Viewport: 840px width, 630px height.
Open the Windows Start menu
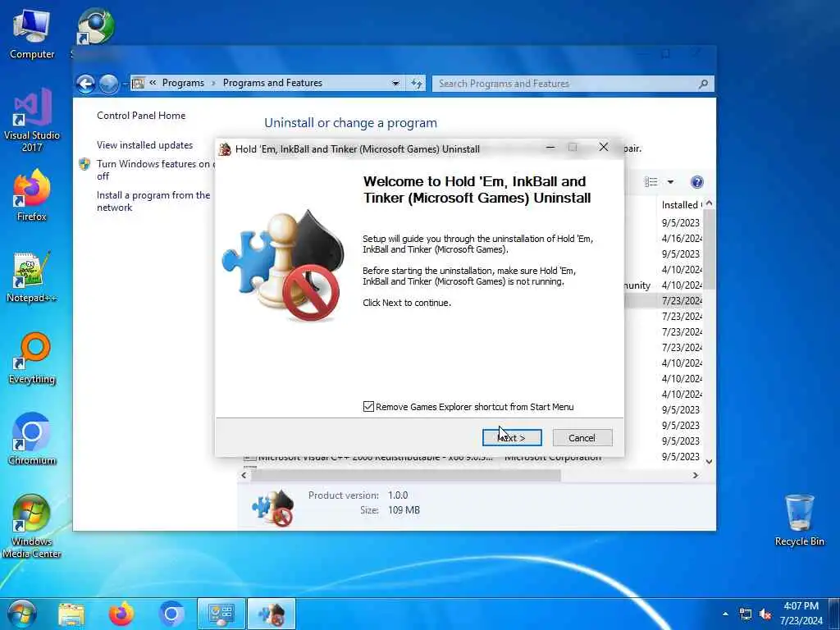[21, 614]
